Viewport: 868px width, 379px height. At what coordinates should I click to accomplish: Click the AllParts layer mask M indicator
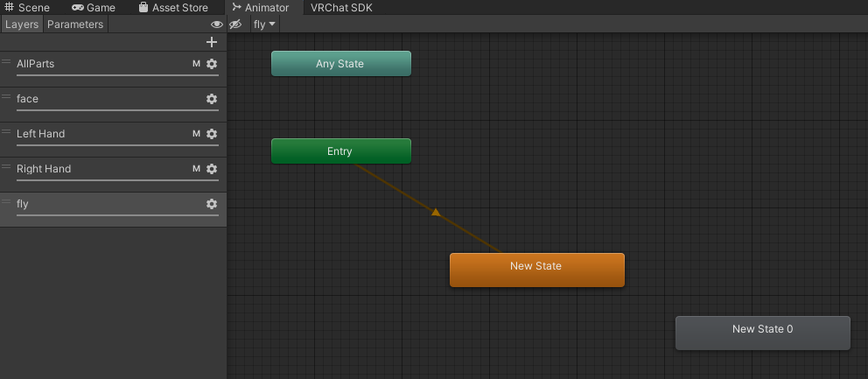pos(196,64)
